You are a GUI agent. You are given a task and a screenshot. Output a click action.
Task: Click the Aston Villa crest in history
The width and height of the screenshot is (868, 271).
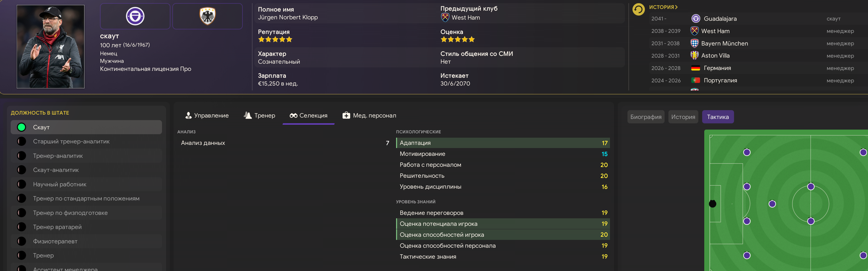pyautogui.click(x=694, y=56)
